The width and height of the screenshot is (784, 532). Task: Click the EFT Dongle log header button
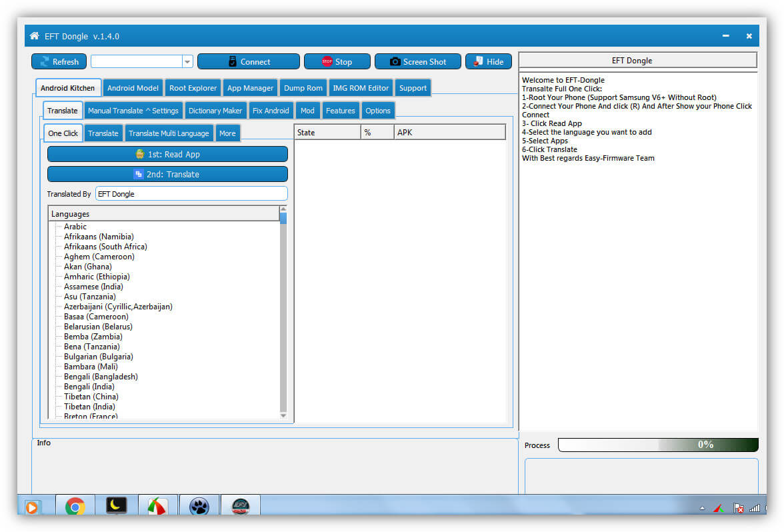point(638,61)
